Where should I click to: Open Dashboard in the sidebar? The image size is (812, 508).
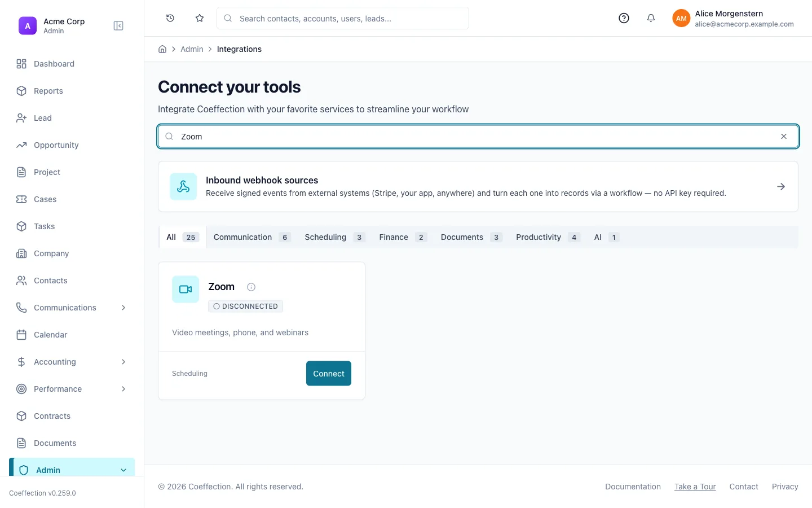point(72,64)
